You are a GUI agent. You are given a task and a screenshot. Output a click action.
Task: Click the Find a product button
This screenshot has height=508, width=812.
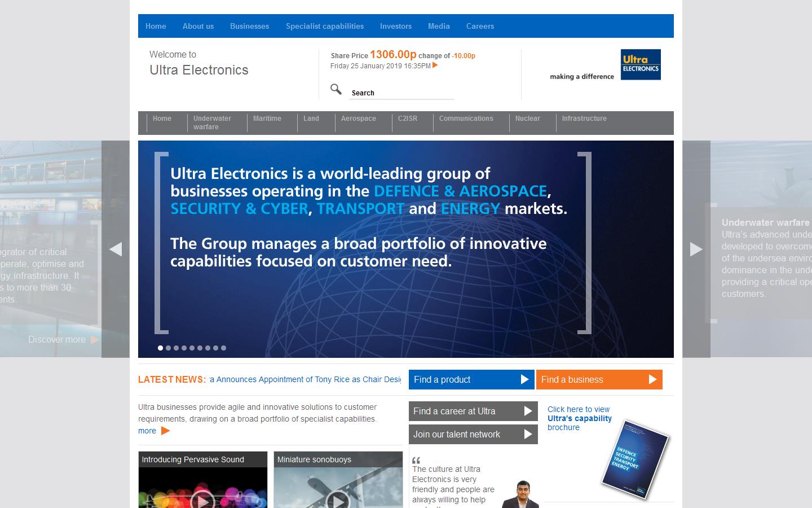(471, 379)
